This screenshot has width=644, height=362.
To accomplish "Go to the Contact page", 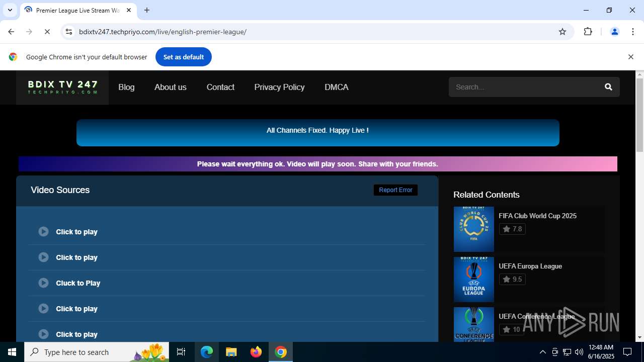I will 220,87.
